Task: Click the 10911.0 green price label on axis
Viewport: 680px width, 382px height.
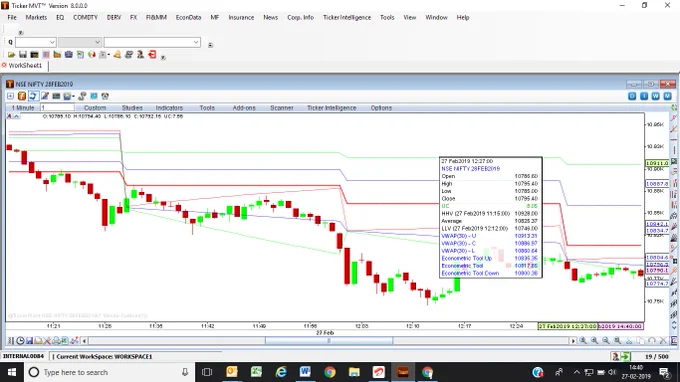Action: pyautogui.click(x=657, y=163)
